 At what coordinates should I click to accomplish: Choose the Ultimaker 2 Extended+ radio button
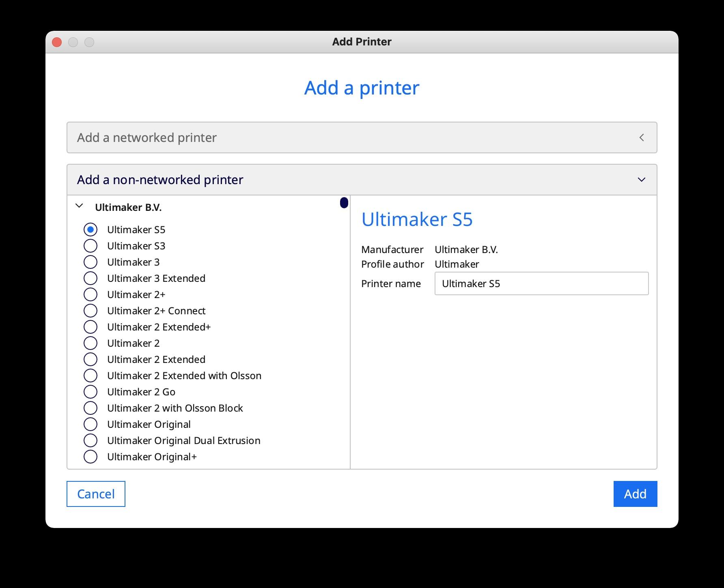point(90,327)
